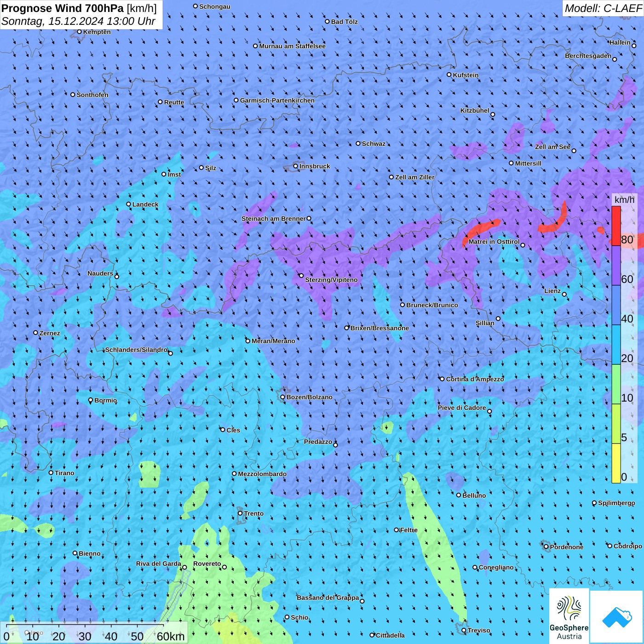Screen dimensions: 644x644
Task: Click the 'Riva del Garda' label
Action: [x=159, y=563]
